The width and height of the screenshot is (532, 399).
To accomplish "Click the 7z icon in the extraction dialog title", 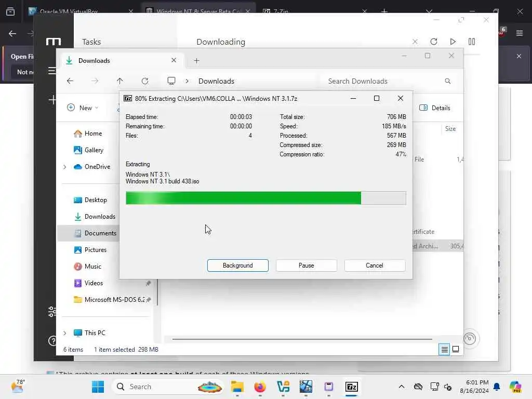I will click(128, 98).
